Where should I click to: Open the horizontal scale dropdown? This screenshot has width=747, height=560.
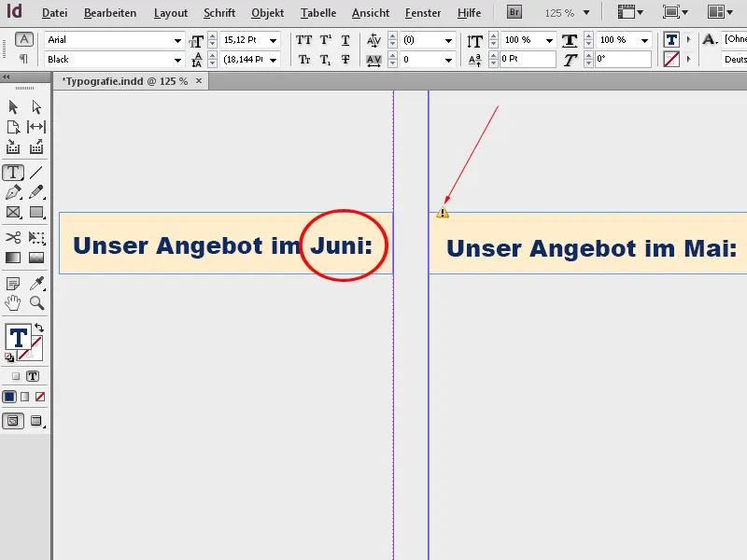pyautogui.click(x=644, y=40)
